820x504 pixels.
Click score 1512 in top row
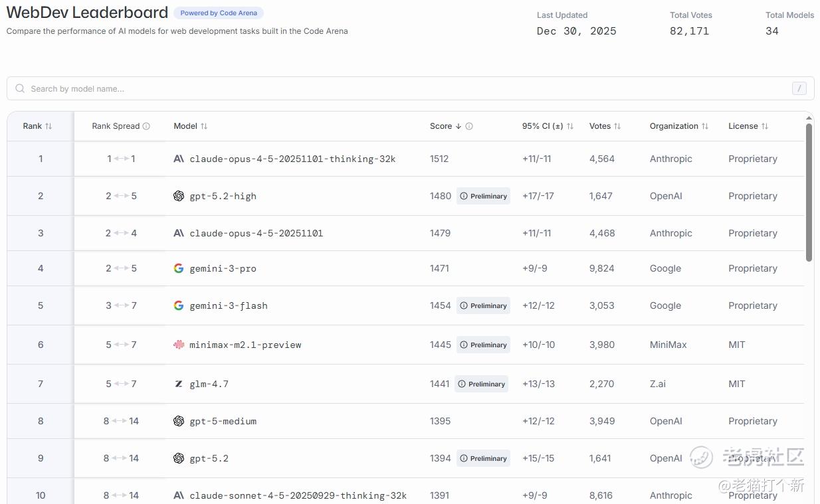tap(439, 159)
